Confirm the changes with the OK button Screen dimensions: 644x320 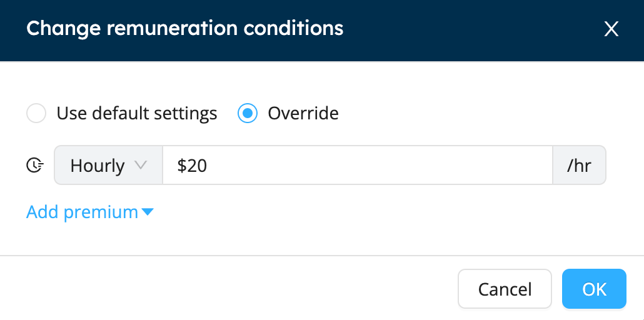point(595,289)
